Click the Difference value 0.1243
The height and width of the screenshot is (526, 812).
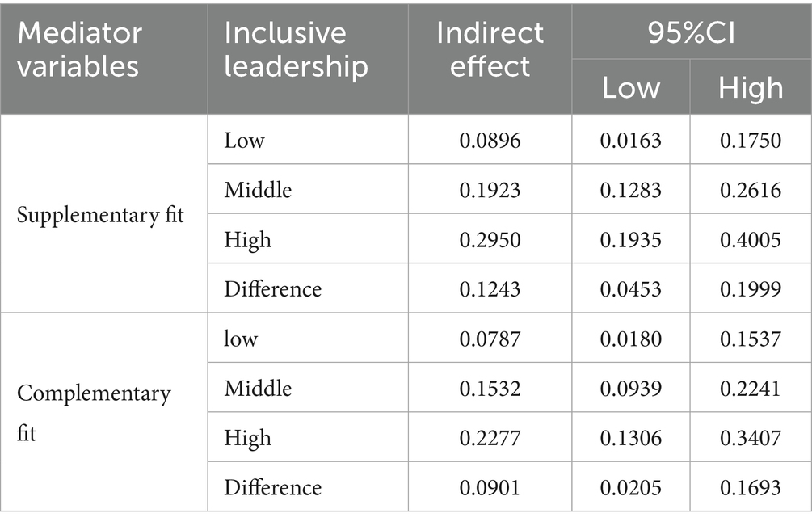[x=490, y=288]
